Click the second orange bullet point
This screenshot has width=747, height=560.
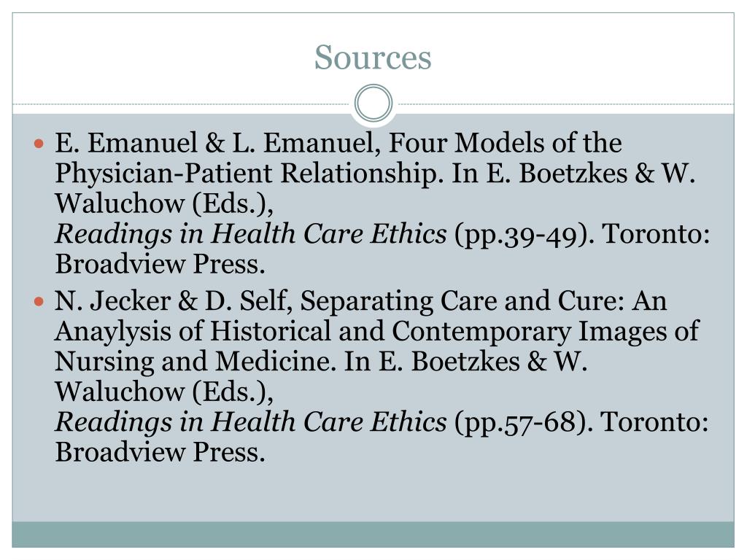(x=39, y=301)
